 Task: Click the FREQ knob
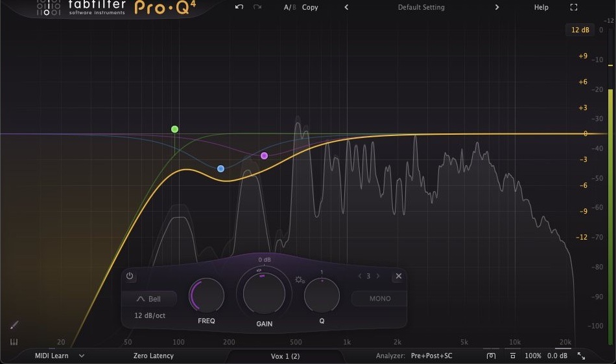[x=206, y=296]
